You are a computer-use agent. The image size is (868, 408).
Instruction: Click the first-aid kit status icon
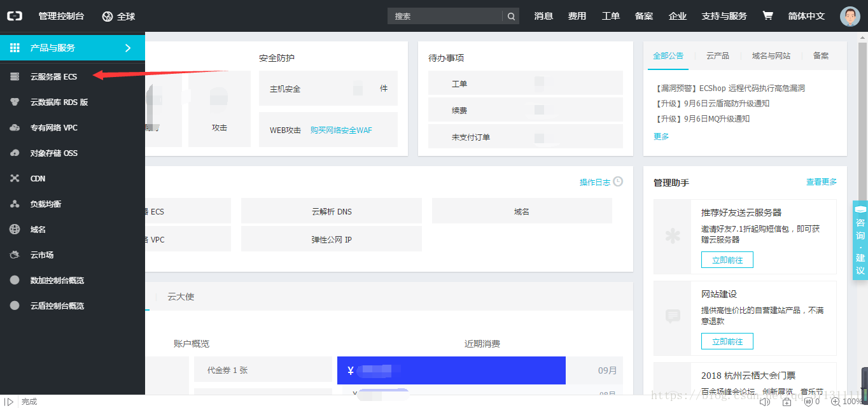point(787,402)
